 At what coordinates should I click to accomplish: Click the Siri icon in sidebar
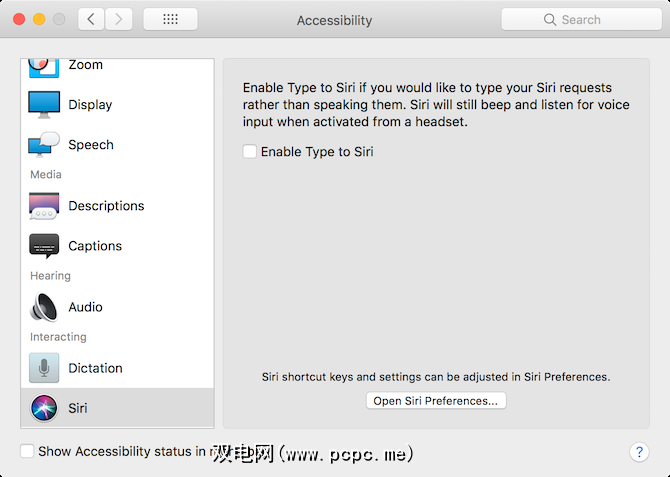point(44,408)
